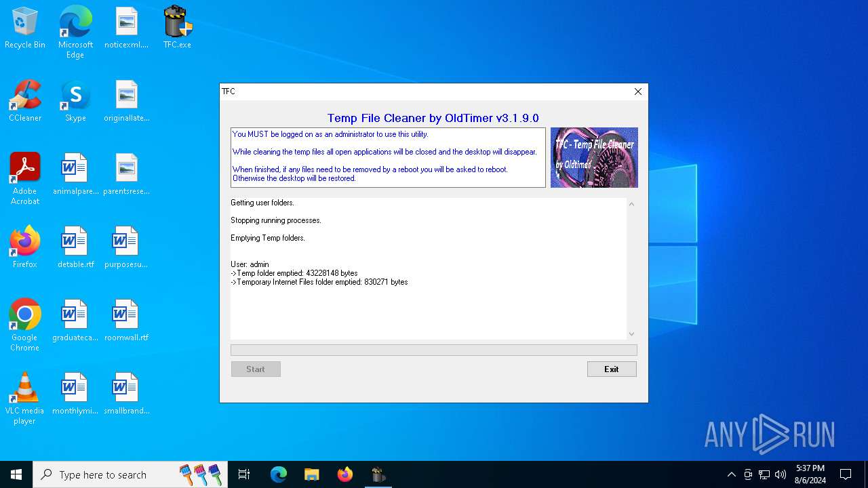
Task: Select the noticexml image file on desktop
Action: pyautogui.click(x=126, y=28)
